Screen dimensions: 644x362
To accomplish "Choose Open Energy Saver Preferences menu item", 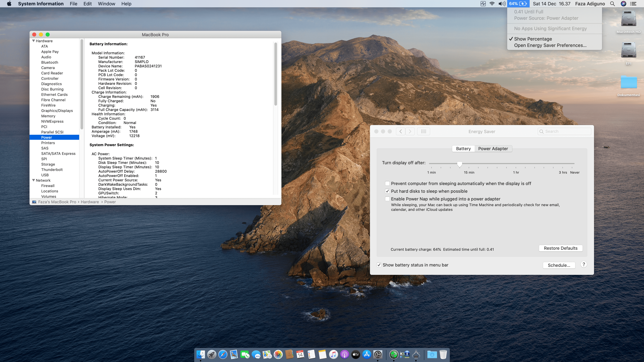I will [x=550, y=45].
